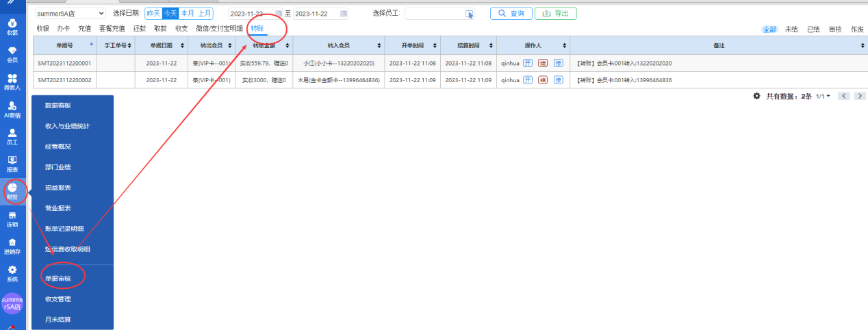The image size is (868, 330).
Task: Click the employee picker cursor icon
Action: (470, 14)
